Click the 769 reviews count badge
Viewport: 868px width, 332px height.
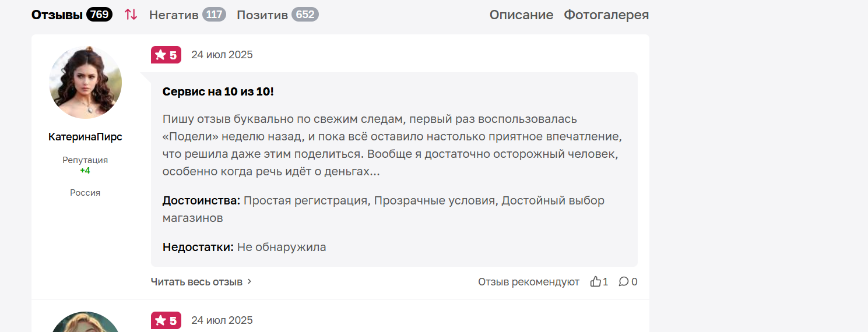[100, 15]
